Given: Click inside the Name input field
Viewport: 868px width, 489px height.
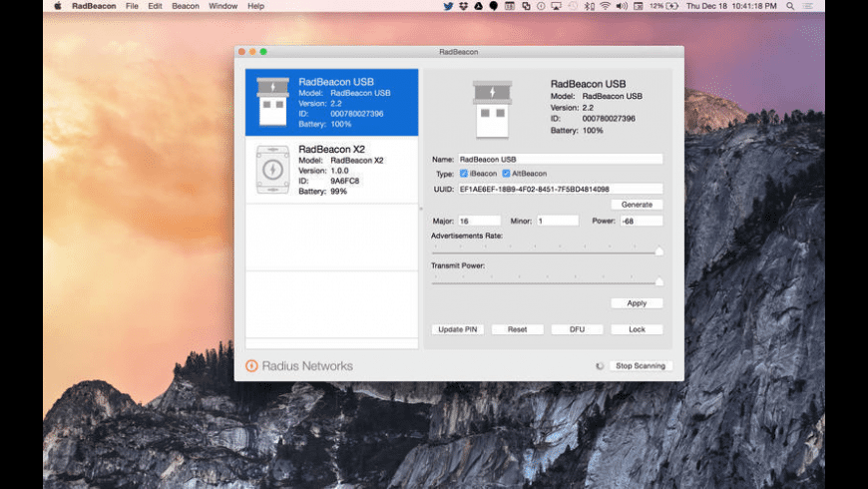Looking at the screenshot, I should 561,160.
